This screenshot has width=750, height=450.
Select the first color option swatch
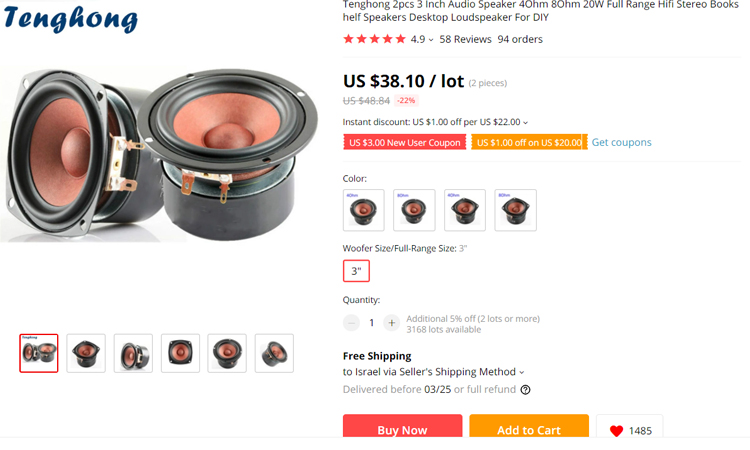[363, 210]
